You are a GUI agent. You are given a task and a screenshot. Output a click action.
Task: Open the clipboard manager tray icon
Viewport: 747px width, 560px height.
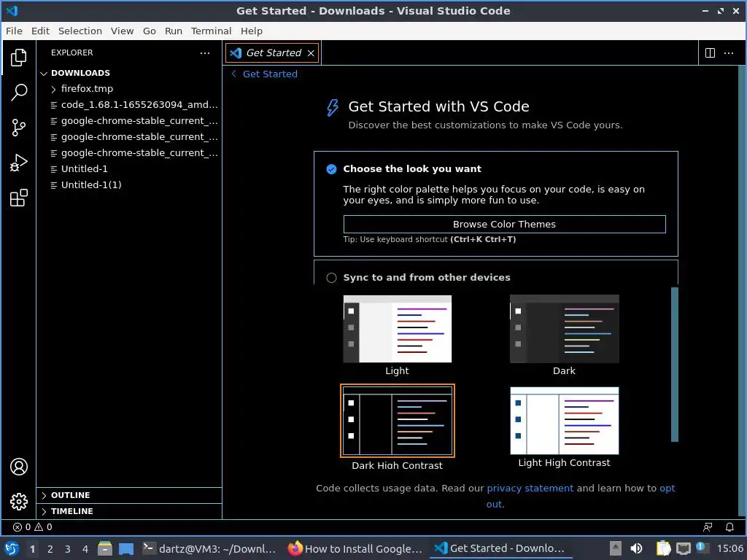[x=663, y=548]
